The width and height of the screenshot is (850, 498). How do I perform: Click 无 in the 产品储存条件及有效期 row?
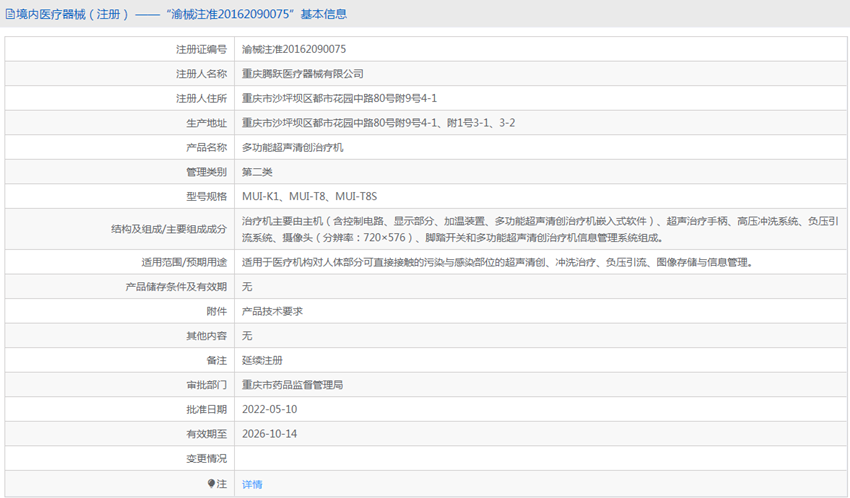pyautogui.click(x=247, y=287)
